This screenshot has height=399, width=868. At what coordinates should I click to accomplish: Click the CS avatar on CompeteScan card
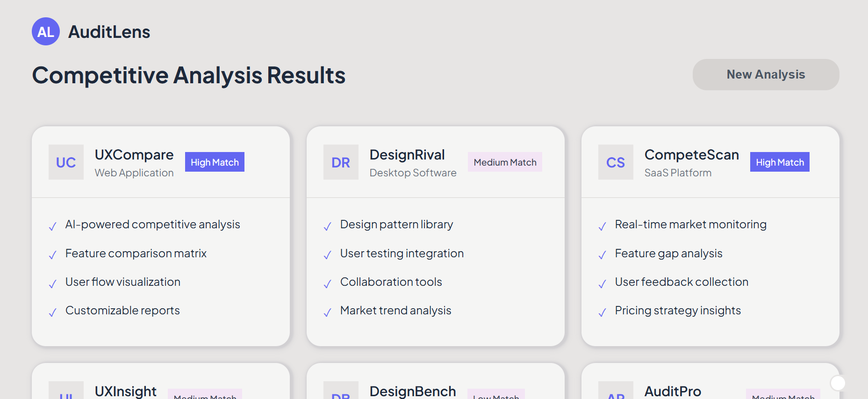pyautogui.click(x=616, y=162)
